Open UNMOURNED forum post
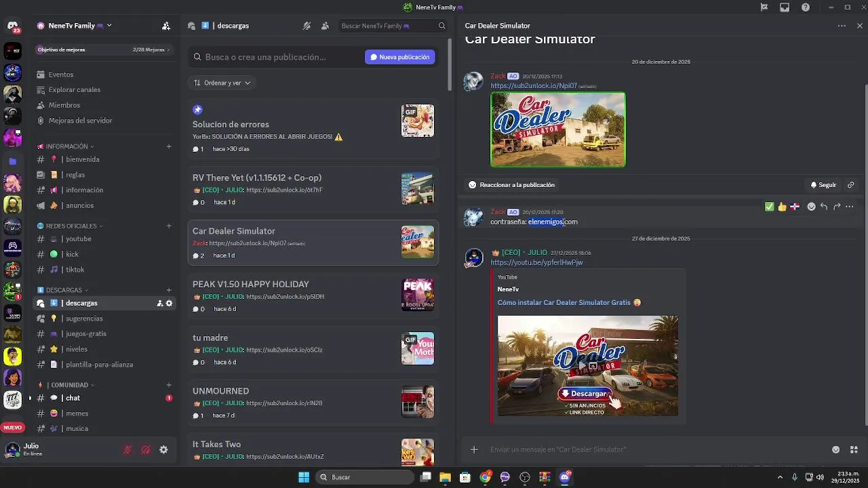This screenshot has width=868, height=488. 313,402
